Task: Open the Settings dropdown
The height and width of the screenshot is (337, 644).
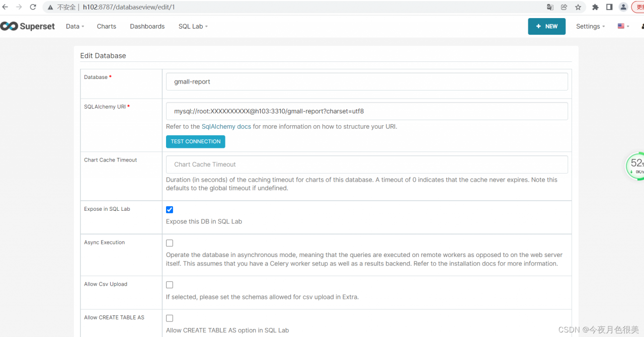Action: coord(590,26)
